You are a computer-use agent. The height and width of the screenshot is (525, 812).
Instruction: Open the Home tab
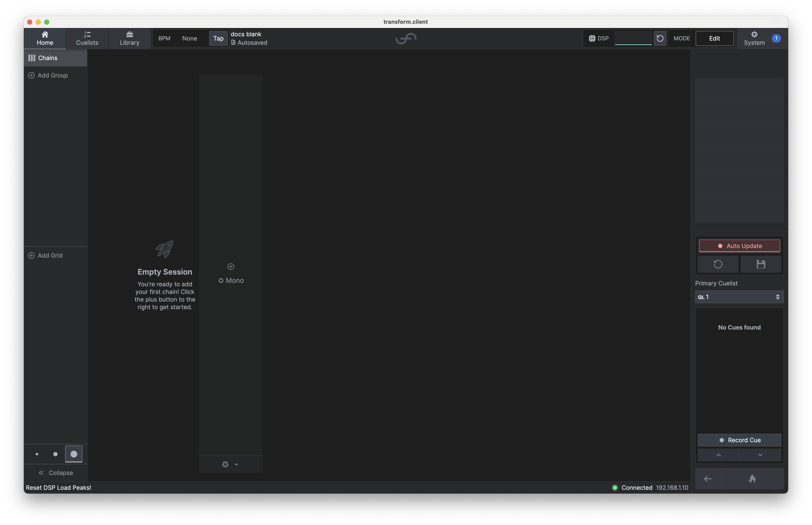coord(45,38)
